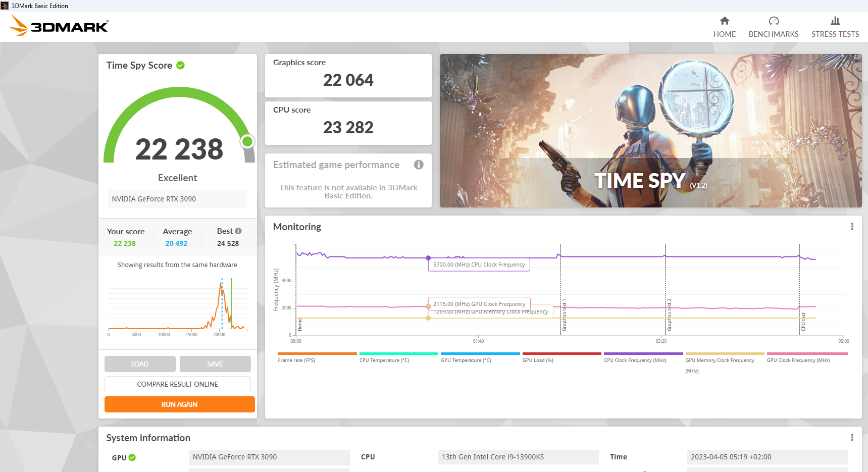Click the Graphics test 1 marker on chart

pyautogui.click(x=565, y=315)
